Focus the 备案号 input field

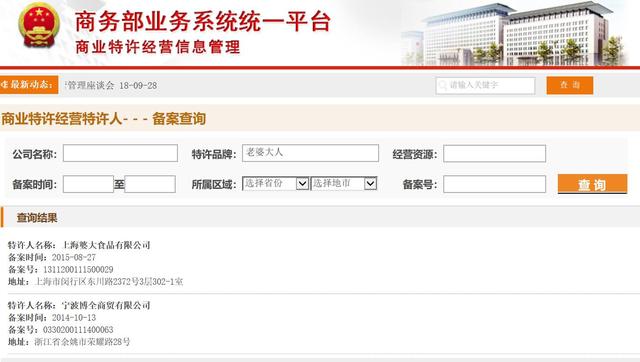[495, 184]
